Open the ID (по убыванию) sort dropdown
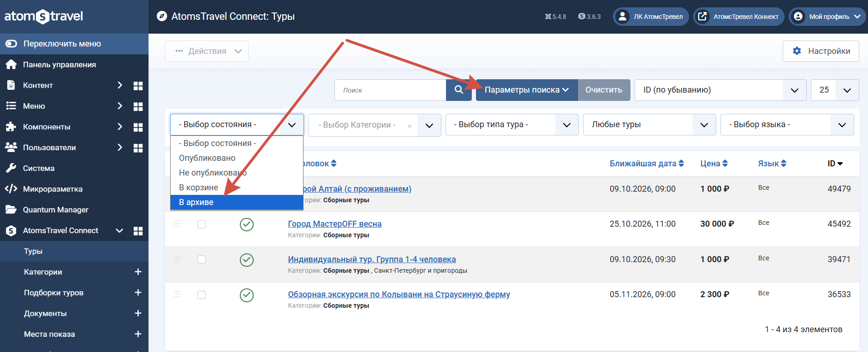This screenshot has width=868, height=352. click(x=720, y=90)
